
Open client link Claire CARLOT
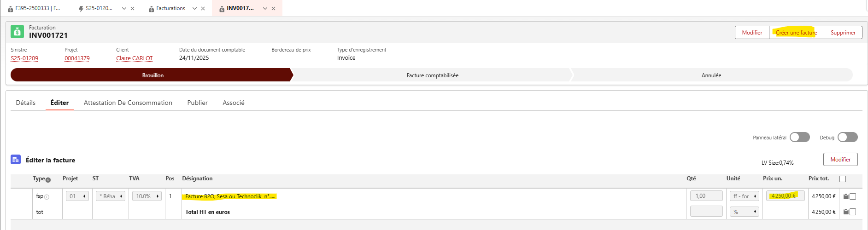[x=135, y=58]
